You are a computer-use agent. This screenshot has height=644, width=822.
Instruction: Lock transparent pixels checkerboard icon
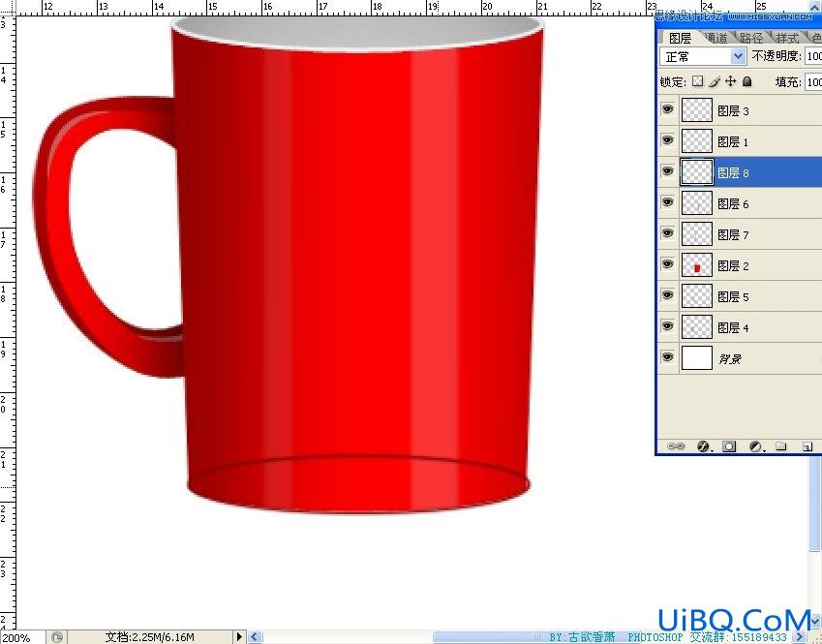tap(697, 81)
